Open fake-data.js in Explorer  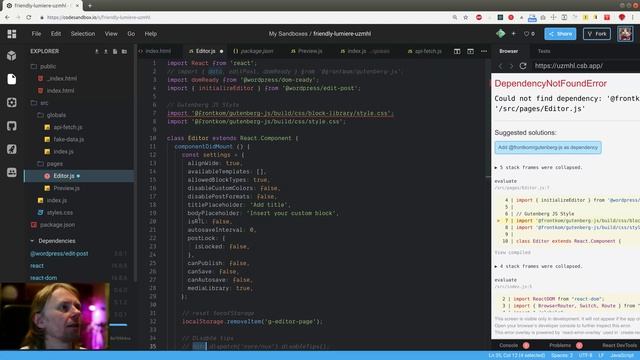pyautogui.click(x=69, y=140)
